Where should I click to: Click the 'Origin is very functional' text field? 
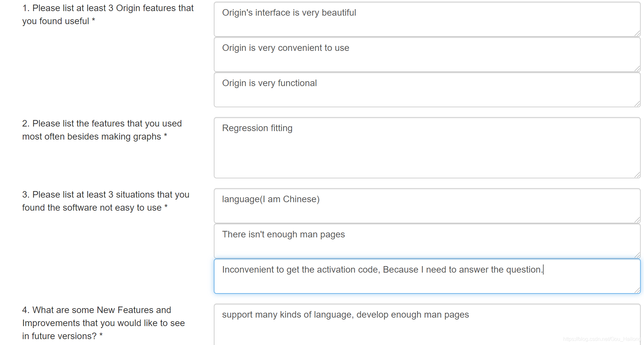427,90
